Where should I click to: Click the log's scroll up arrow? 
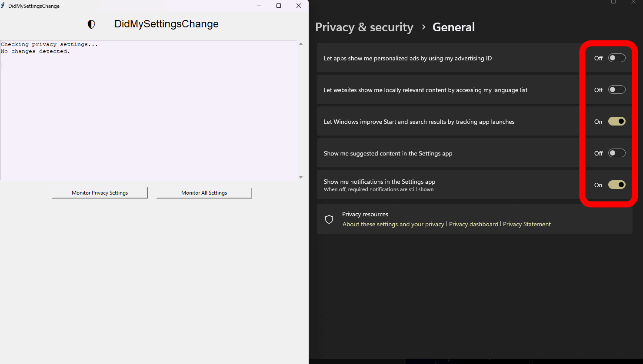point(301,44)
